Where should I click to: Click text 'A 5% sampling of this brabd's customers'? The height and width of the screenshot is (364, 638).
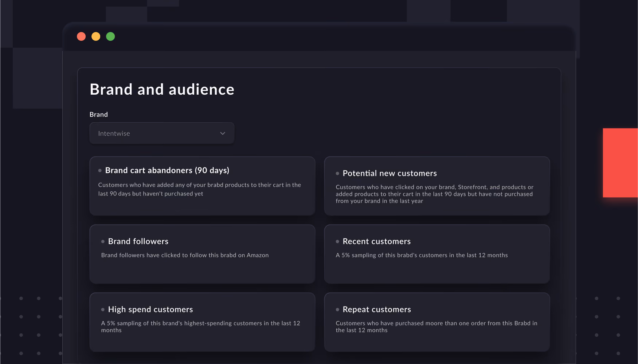point(391,255)
